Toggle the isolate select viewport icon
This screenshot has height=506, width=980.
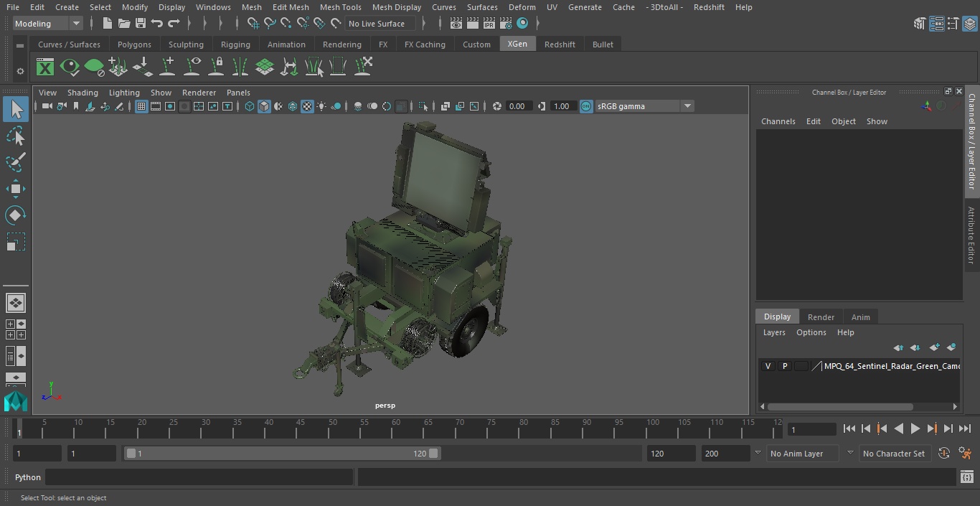click(423, 106)
